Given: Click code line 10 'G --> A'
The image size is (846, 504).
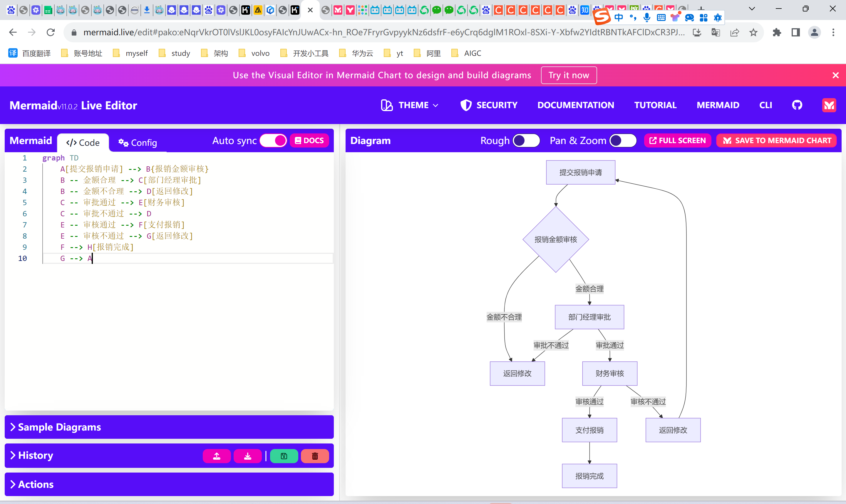Looking at the screenshot, I should tap(76, 258).
